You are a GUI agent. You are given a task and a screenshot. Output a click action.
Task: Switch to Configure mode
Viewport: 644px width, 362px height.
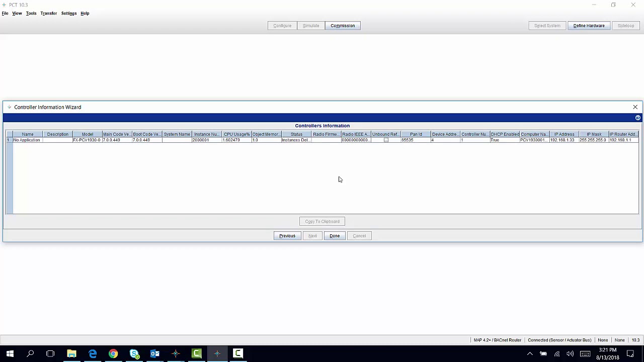pos(282,26)
